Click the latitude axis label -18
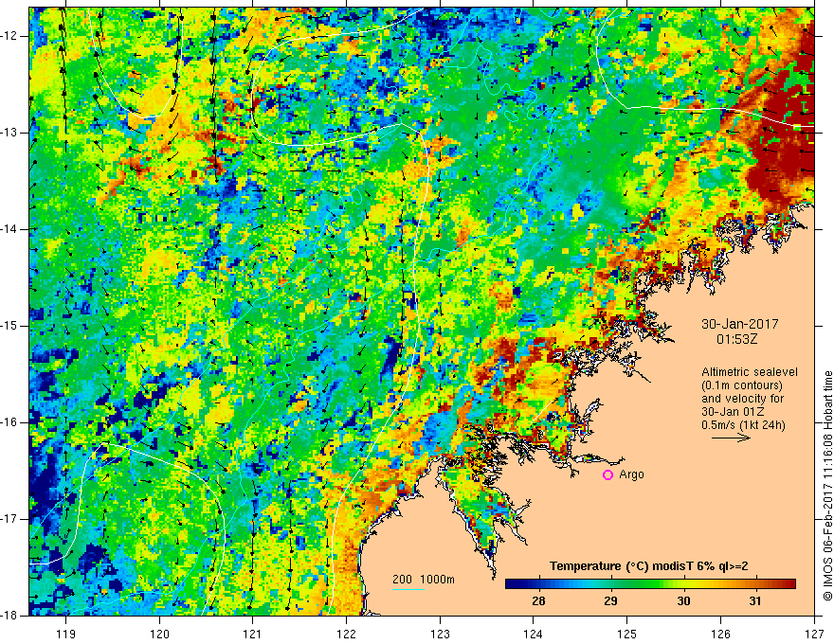Screen dimensions: 834x644 pos(10,616)
